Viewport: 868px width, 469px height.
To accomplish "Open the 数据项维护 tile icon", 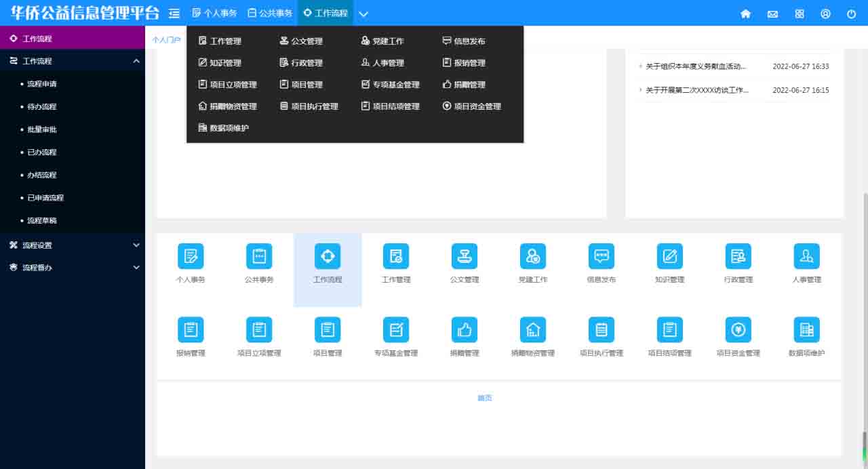I will [806, 330].
